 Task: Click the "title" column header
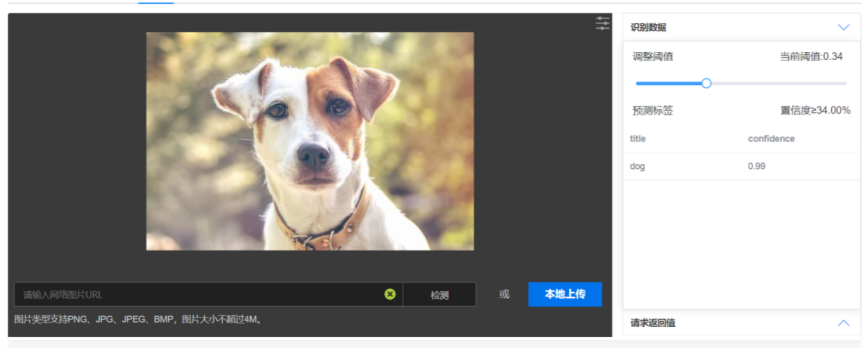[x=638, y=138]
